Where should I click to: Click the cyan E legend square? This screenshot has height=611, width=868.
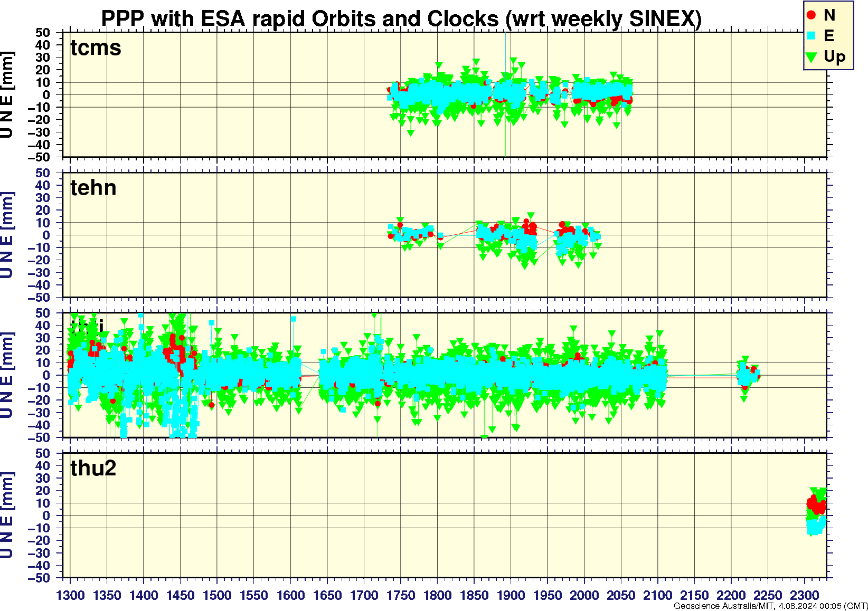[812, 36]
